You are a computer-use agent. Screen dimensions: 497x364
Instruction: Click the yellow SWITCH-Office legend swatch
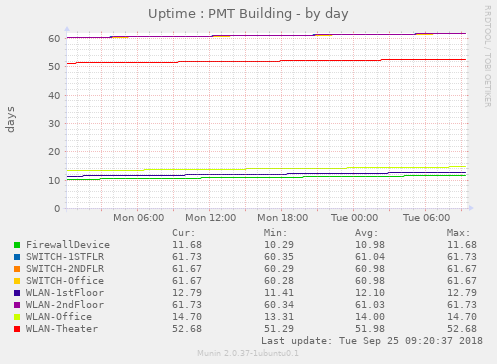point(17,281)
